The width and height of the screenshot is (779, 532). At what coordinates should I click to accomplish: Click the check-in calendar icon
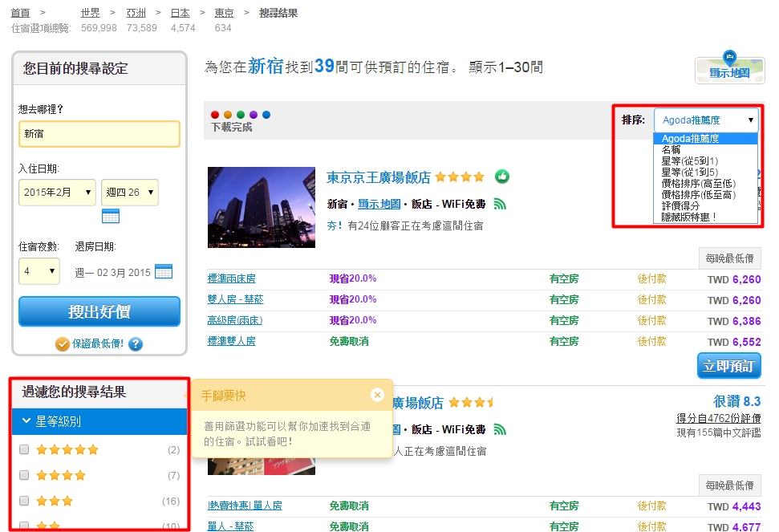[111, 216]
